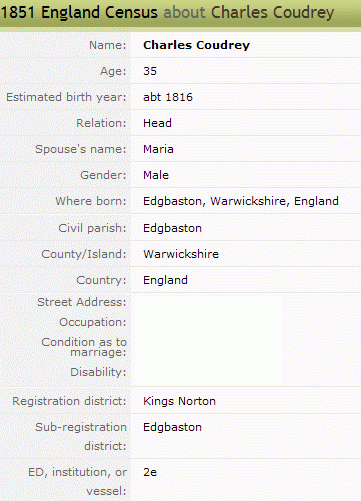Click sub-registration district value Edgbaston
The width and height of the screenshot is (361, 501).
[172, 427]
